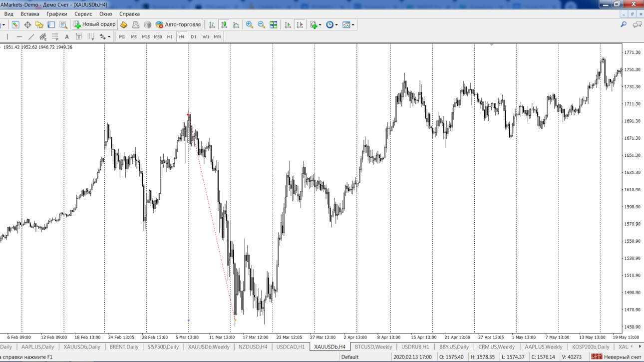Select vertical line drawing tool
This screenshot has height=362, width=644.
point(7,36)
